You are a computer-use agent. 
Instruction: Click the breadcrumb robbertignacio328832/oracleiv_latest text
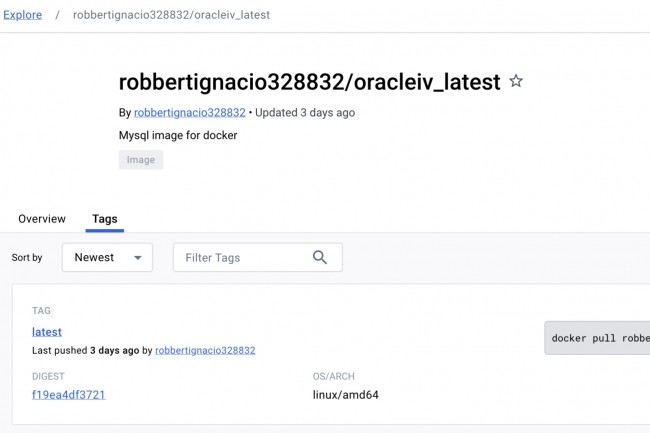(x=171, y=15)
